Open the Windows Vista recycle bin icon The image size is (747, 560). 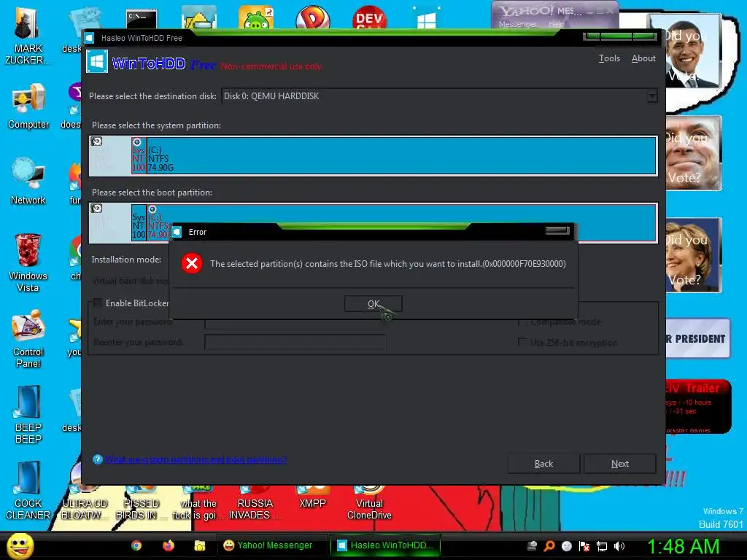(28, 262)
